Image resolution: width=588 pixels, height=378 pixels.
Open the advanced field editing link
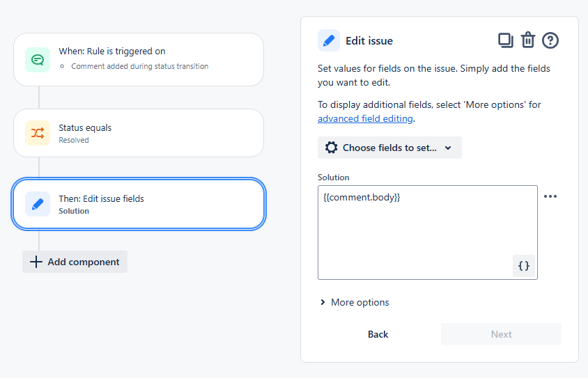[365, 119]
